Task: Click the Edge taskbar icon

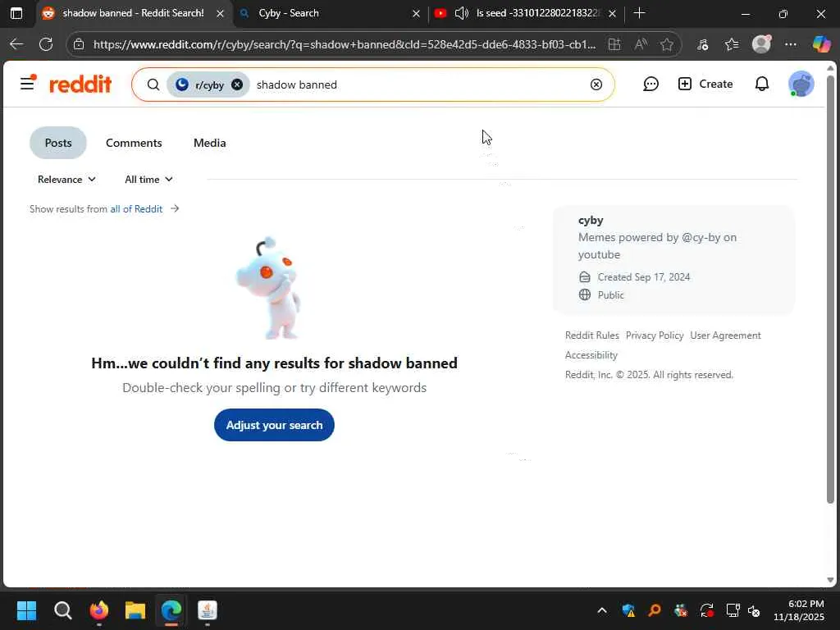Action: (171, 610)
